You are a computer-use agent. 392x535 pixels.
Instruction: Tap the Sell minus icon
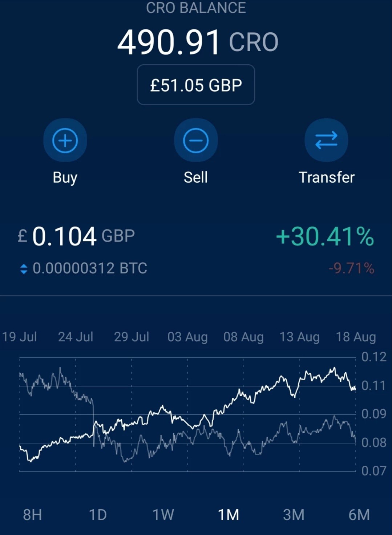pos(196,140)
